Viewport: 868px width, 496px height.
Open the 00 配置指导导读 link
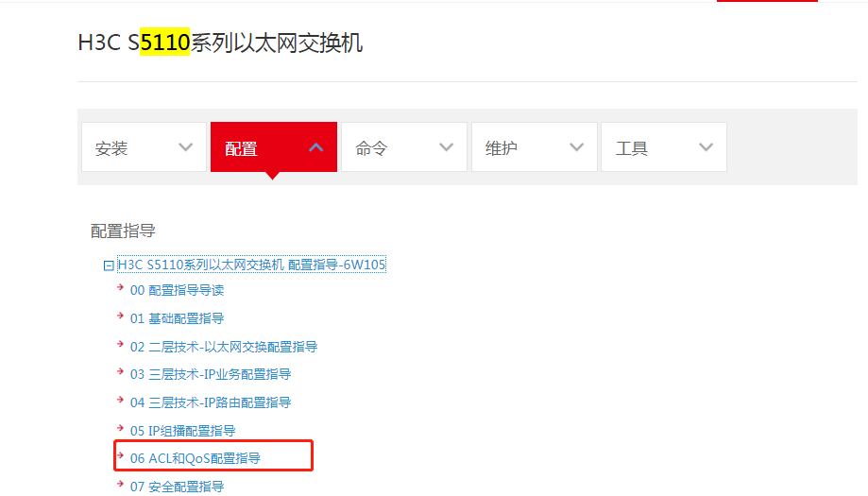pyautogui.click(x=178, y=290)
